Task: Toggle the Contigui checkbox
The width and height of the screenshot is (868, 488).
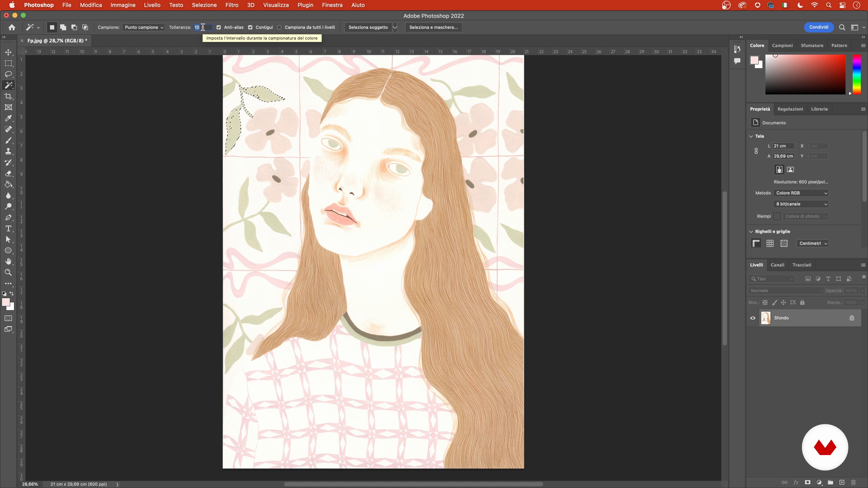Action: pyautogui.click(x=250, y=27)
